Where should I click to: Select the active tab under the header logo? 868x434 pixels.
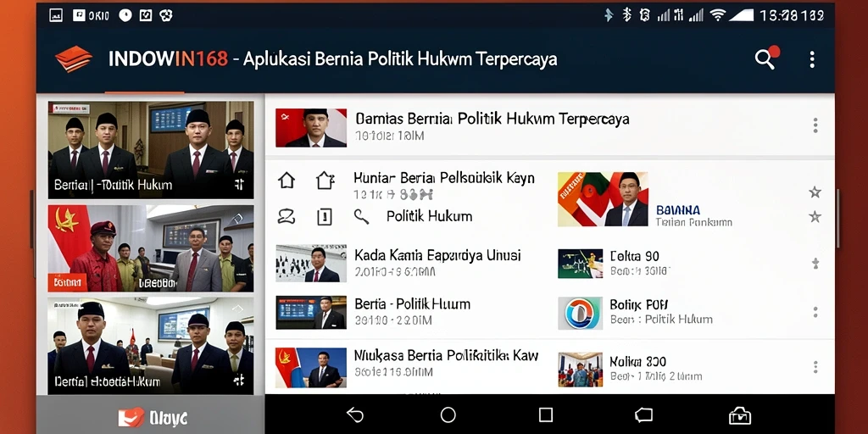pyautogui.click(x=144, y=92)
